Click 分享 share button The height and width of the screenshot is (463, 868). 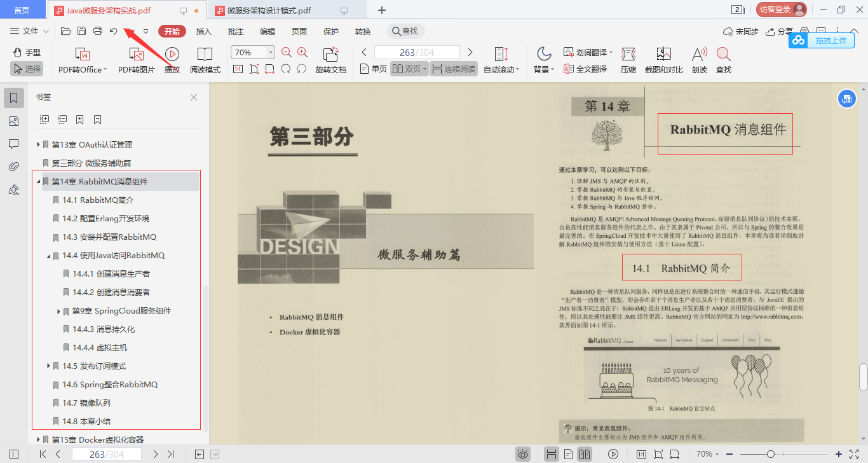tap(779, 31)
